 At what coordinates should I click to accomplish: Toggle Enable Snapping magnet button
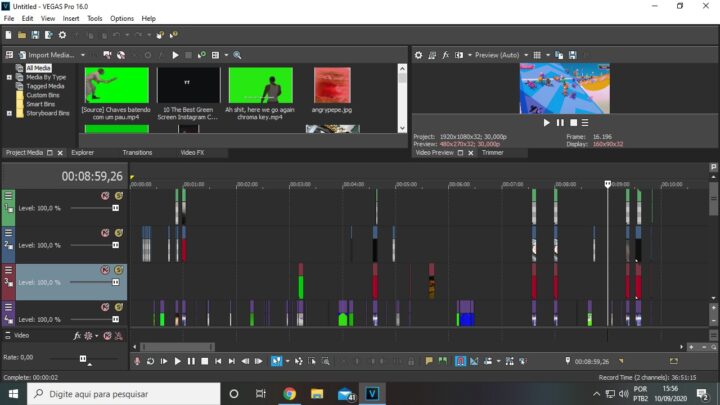(x=460, y=361)
